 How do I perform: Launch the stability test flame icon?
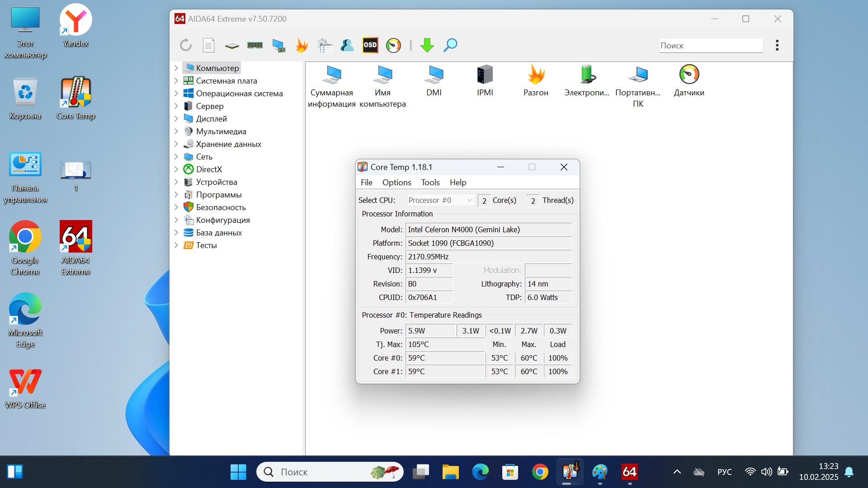[302, 45]
